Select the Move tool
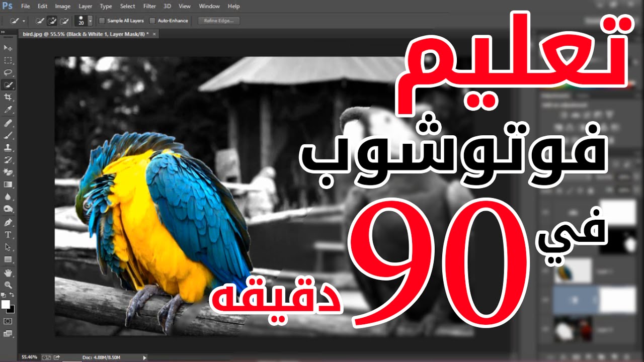Viewport: 644px width, 362px height. (x=8, y=48)
